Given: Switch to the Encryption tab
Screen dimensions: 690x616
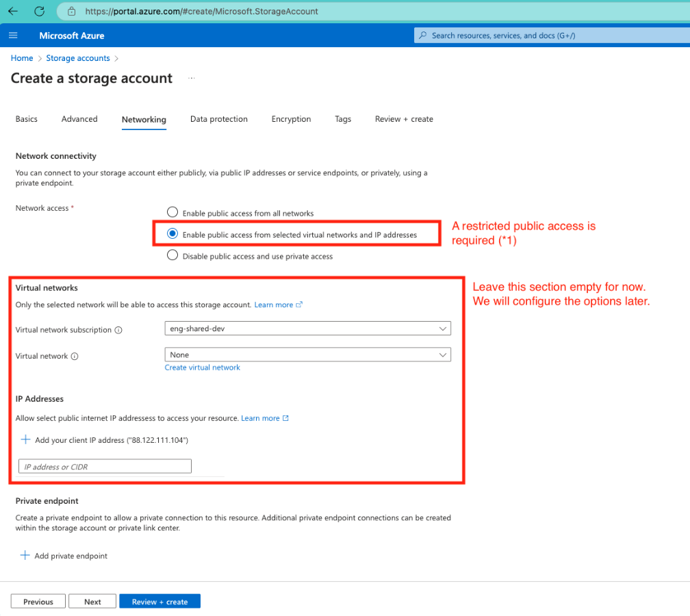Looking at the screenshot, I should tap(291, 119).
